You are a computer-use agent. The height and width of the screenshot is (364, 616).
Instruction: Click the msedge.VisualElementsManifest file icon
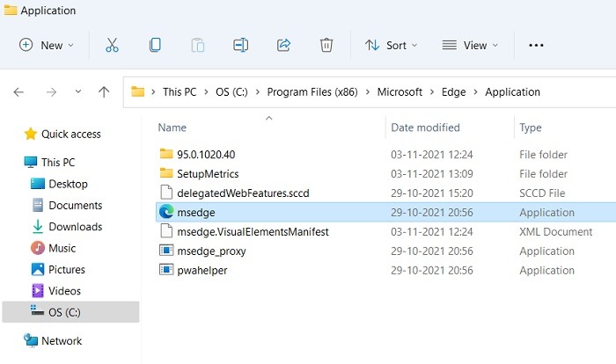coord(166,231)
